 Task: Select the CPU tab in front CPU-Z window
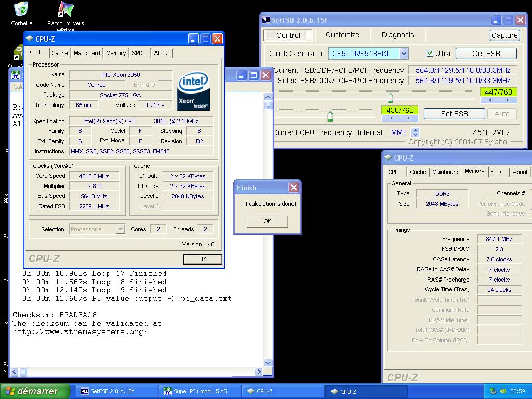point(35,52)
